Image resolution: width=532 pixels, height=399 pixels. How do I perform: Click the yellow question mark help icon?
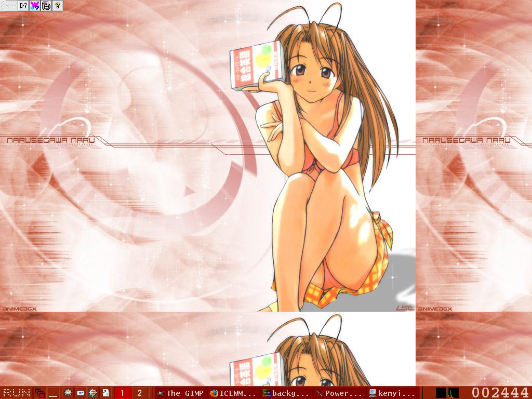click(x=57, y=6)
